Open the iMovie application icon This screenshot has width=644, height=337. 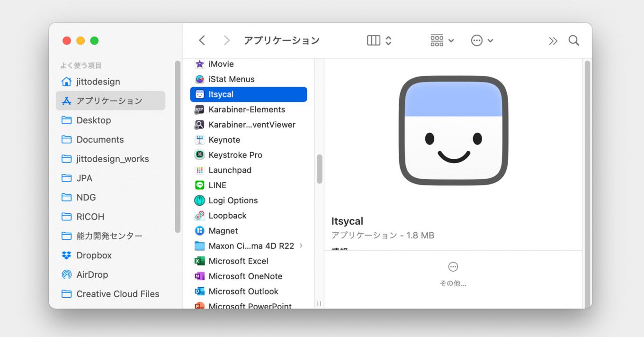coord(199,64)
